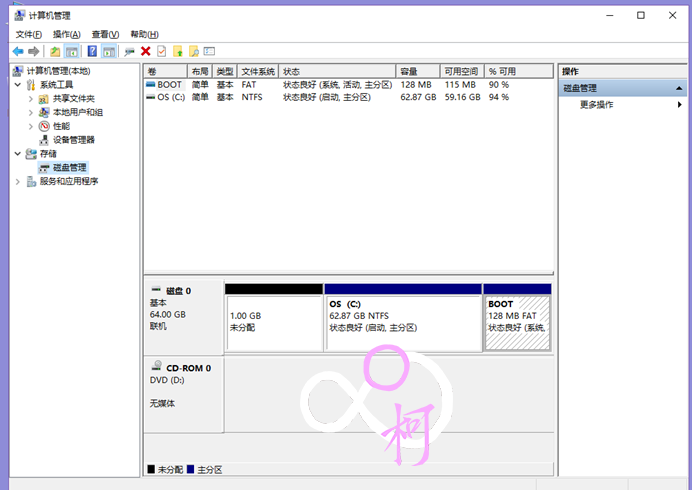Select the BOOT 128 MB FAT partition block
692x490 pixels.
[x=517, y=318]
